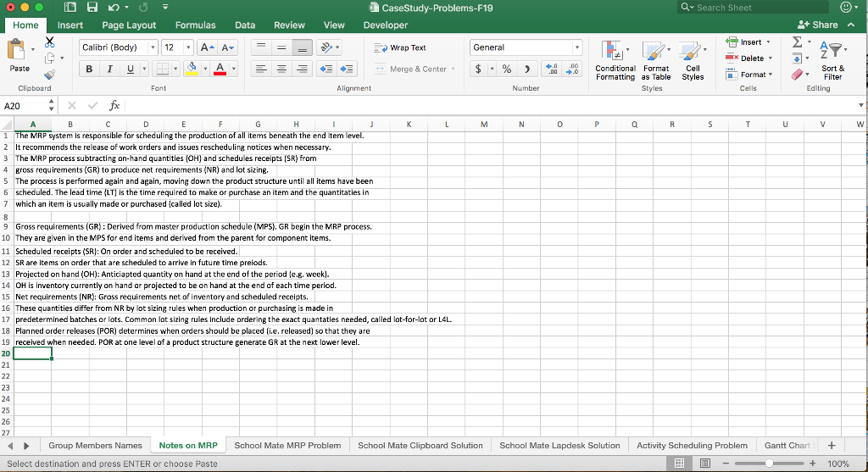Viewport: 868px width, 472px height.
Task: Open Sort & Filter menu
Action: (832, 61)
